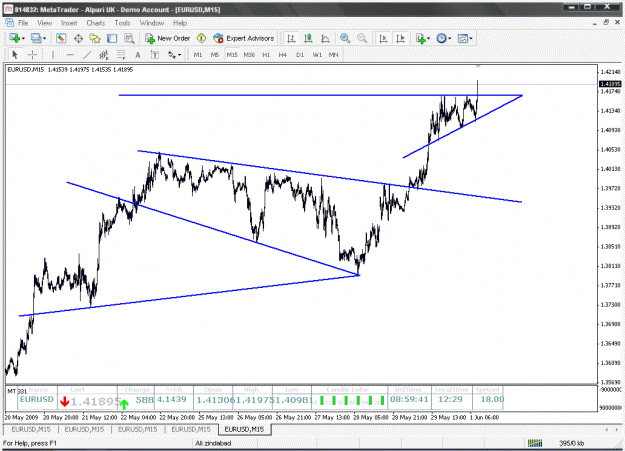This screenshot has width=625, height=451.
Task: Switch timeframe to D1
Action: tap(300, 55)
